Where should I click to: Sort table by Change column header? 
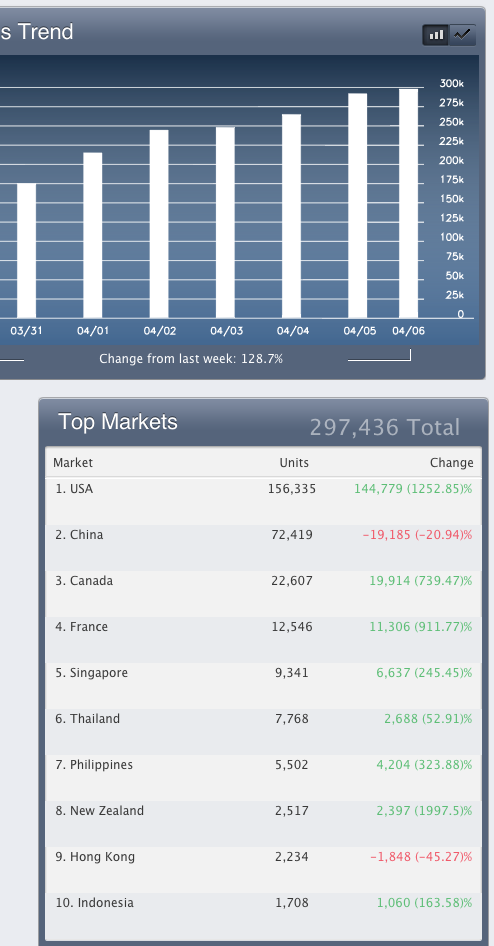[x=451, y=463]
